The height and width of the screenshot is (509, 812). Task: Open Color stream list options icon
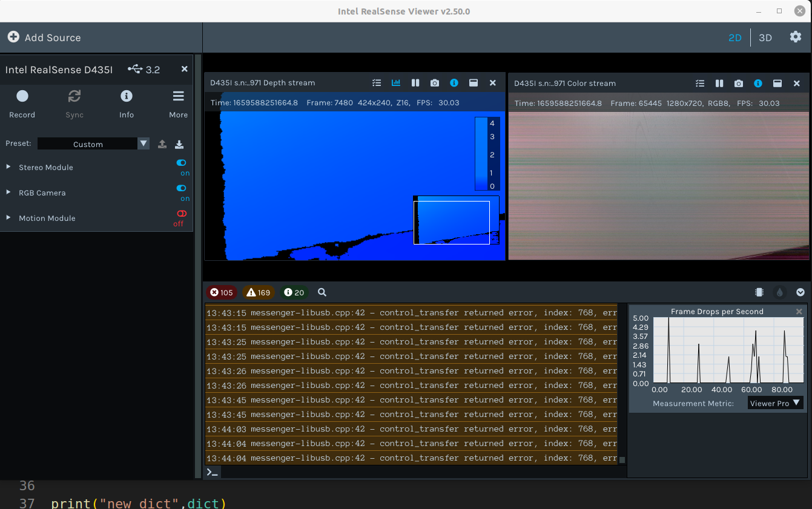pyautogui.click(x=700, y=84)
